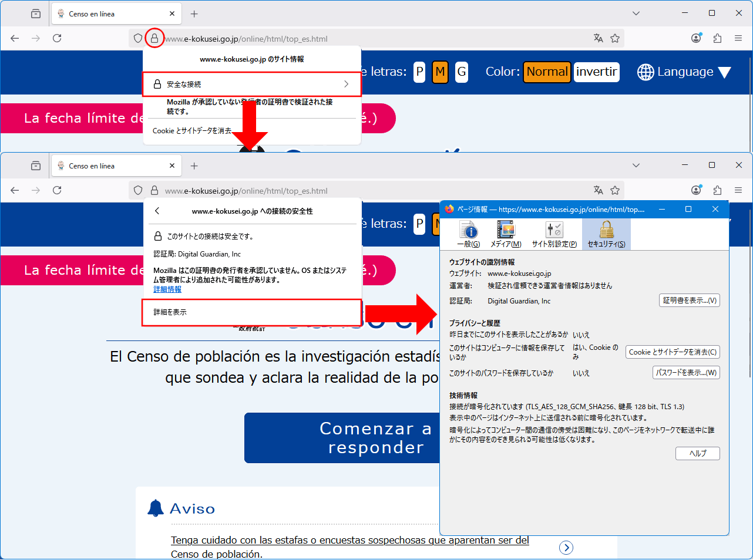Go back using the chevron in the connection security panel
Viewport: 753px width, 560px height.
157,211
